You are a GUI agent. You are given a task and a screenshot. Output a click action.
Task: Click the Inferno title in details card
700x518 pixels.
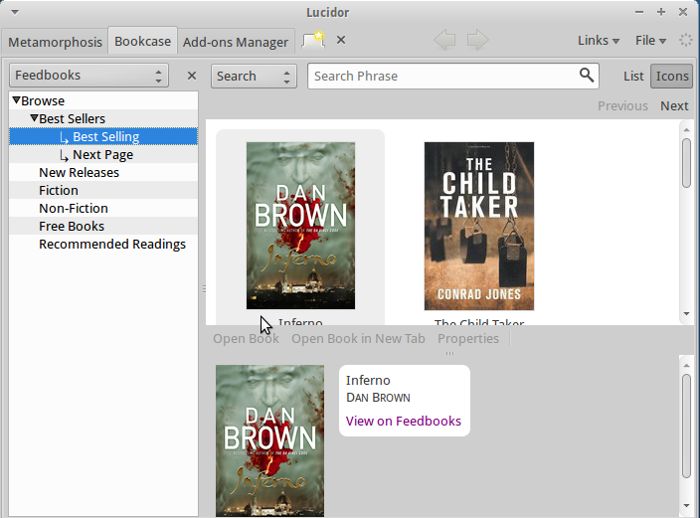(368, 380)
